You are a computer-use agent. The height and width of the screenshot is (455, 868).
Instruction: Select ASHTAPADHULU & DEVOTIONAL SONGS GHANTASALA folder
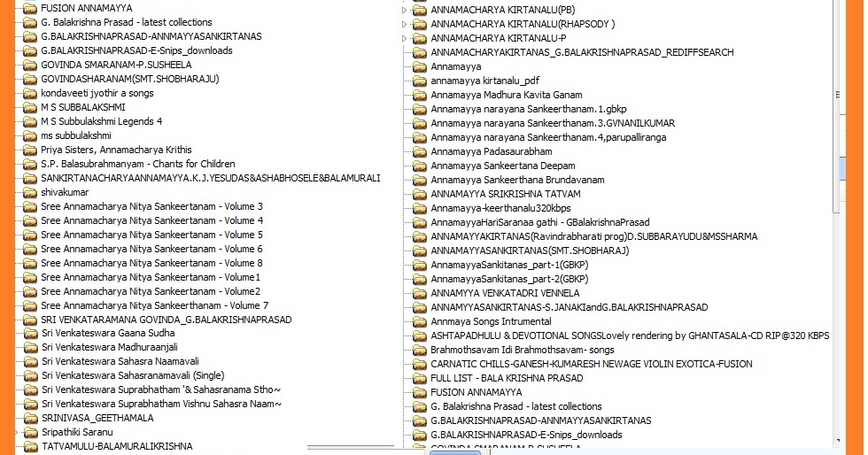(630, 336)
